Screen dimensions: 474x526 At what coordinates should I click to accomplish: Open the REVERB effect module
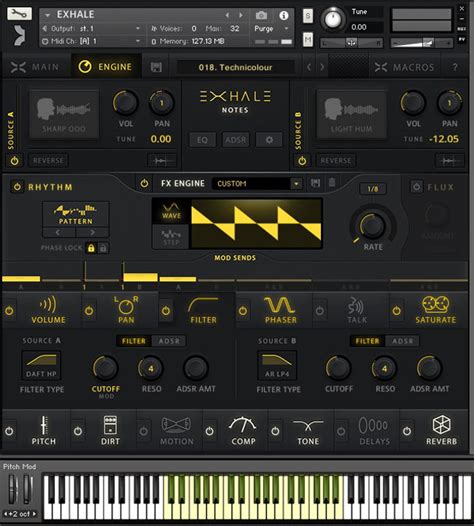pyautogui.click(x=441, y=431)
